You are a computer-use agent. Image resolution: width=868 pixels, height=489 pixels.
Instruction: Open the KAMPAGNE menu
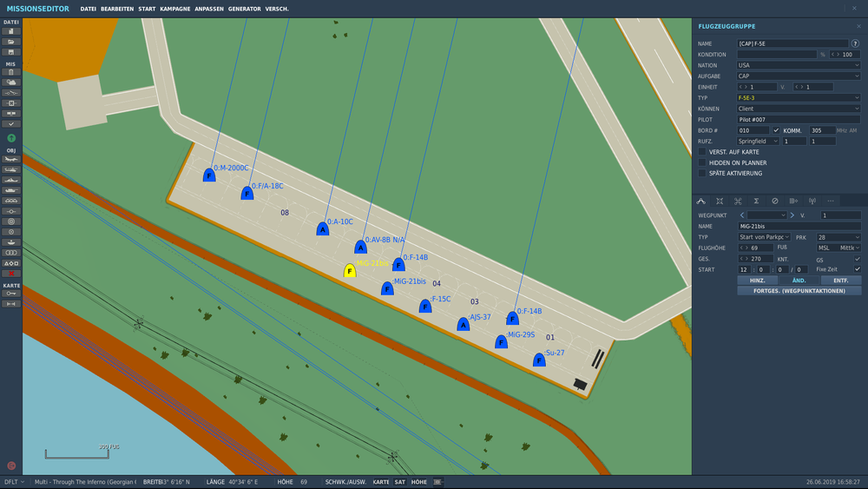(175, 9)
